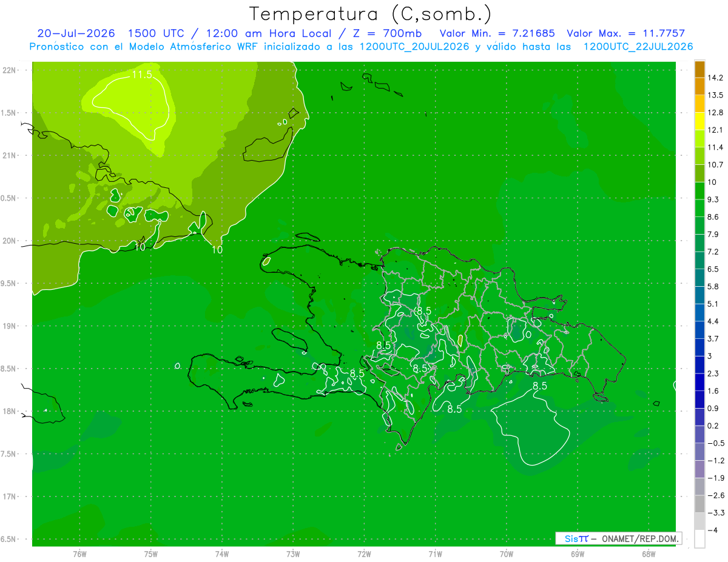Click the "Valor Max. = 11.7757" text
This screenshot has height=562, width=728.
pyautogui.click(x=627, y=33)
